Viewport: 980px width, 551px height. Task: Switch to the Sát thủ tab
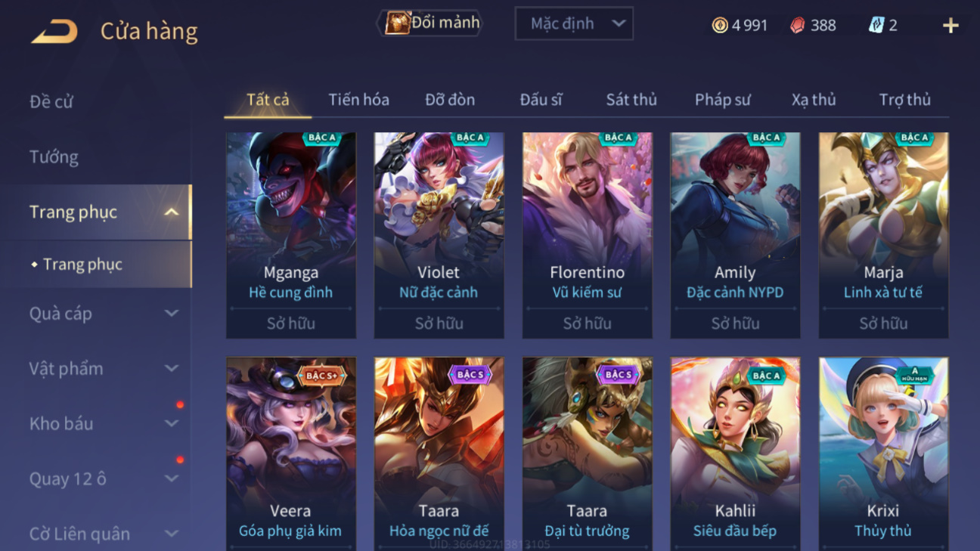point(631,100)
